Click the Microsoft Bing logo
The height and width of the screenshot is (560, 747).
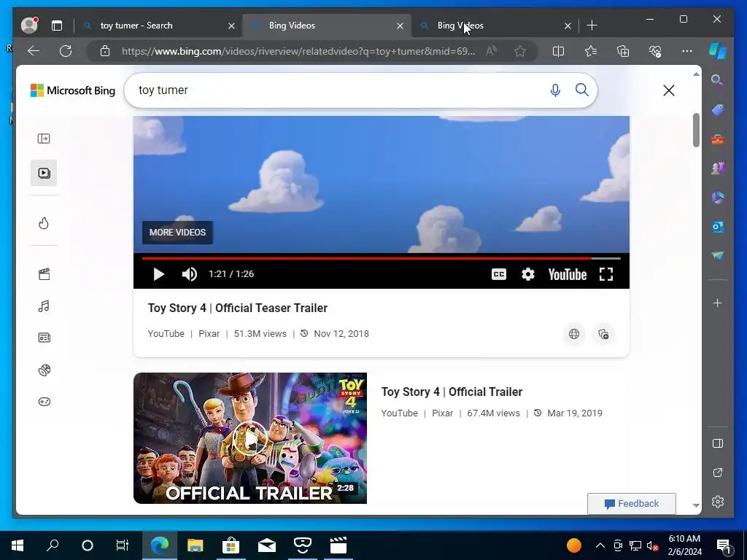[73, 90]
